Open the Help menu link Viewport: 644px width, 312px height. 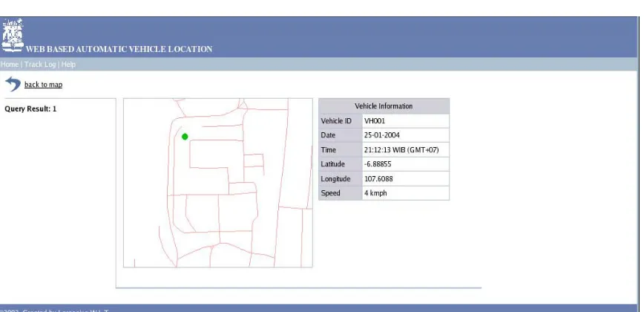pyautogui.click(x=68, y=64)
